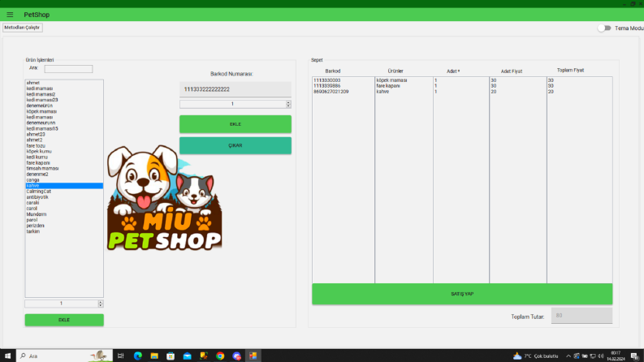Image resolution: width=644 pixels, height=362 pixels.
Task: Increase quantity with barcode spinner up arrow
Action: click(288, 102)
